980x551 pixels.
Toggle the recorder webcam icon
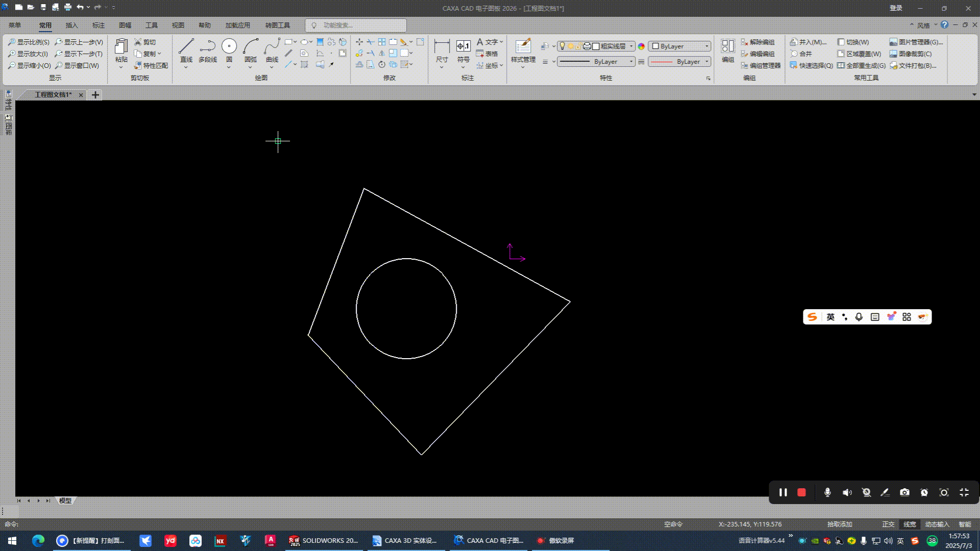pos(866,492)
